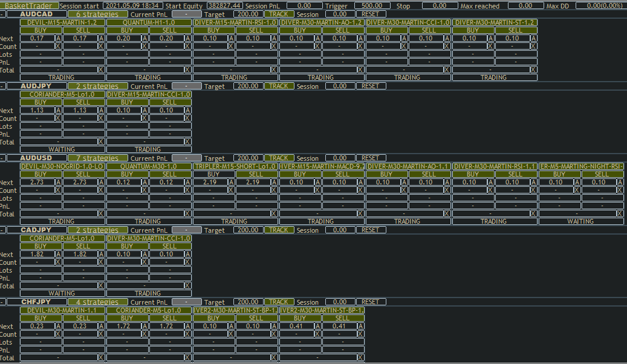The width and height of the screenshot is (627, 364).
Task: Toggle WAITING status of AUDJPY CORIANDER-M5-Lo1.0
Action: pyautogui.click(x=62, y=149)
